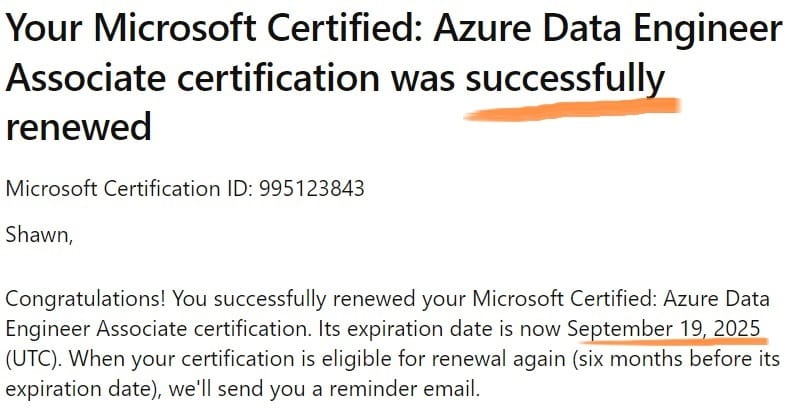This screenshot has width=789, height=411.
Task: Click the greeting name "Shawn,"
Action: 39,235
